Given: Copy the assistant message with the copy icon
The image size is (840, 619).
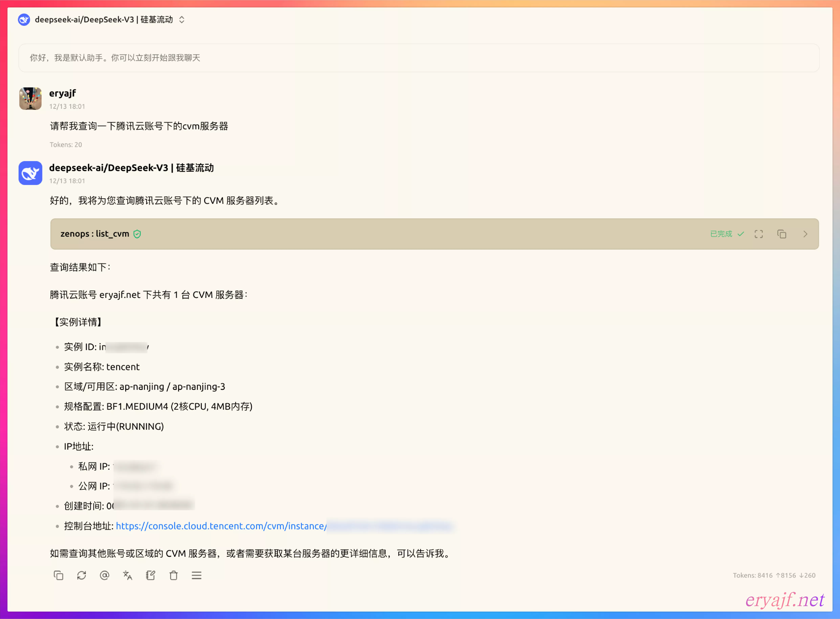Looking at the screenshot, I should click(x=58, y=575).
